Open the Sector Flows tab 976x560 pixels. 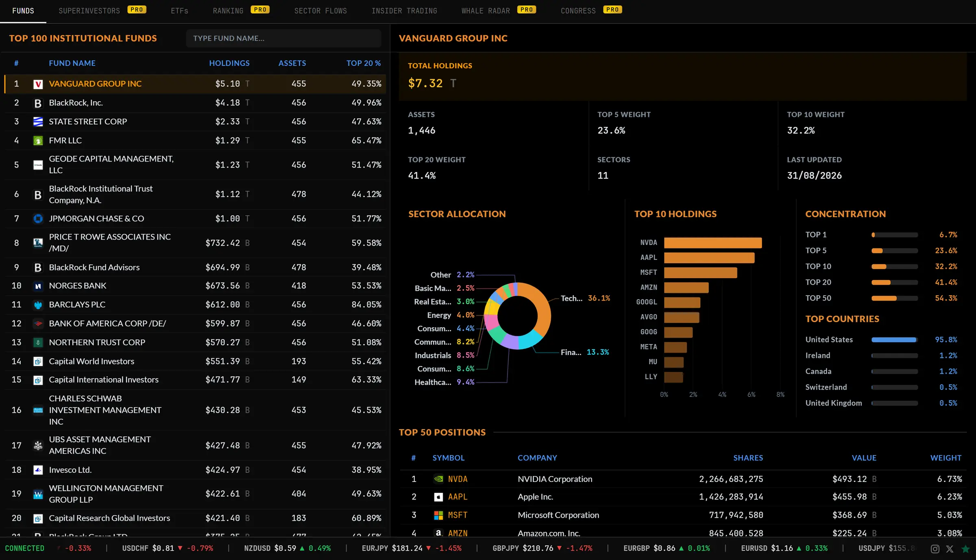pyautogui.click(x=320, y=11)
